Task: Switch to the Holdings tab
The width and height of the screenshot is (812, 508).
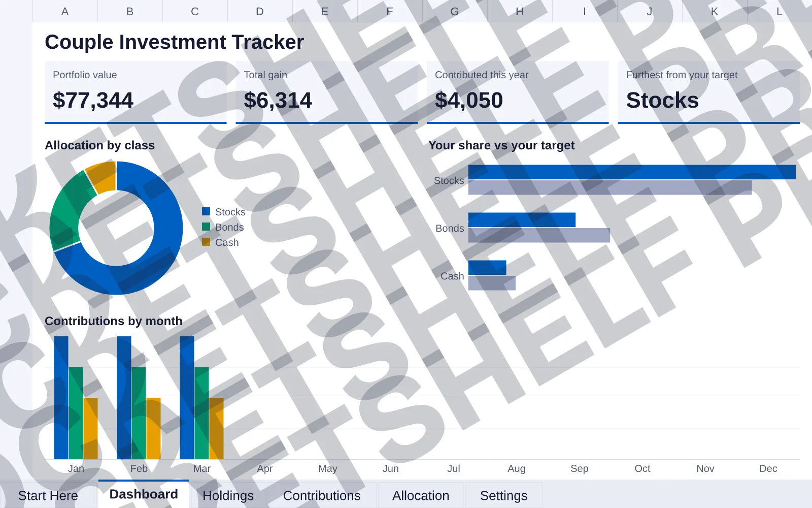Action: pyautogui.click(x=228, y=495)
